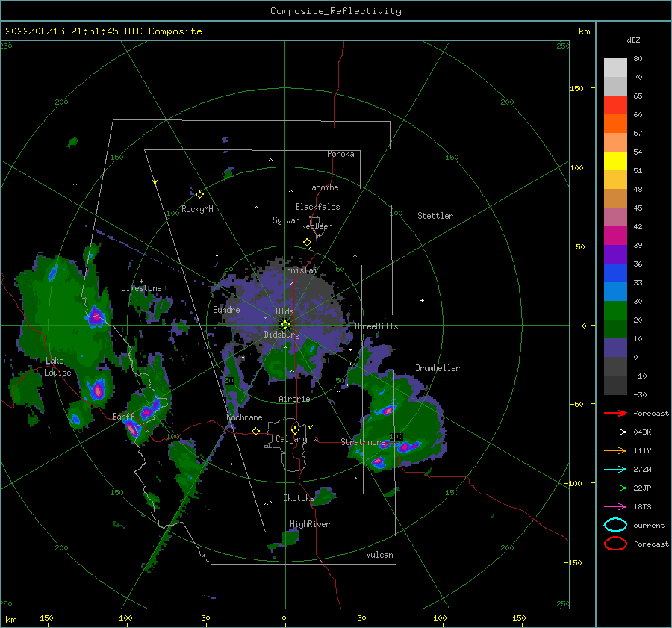Screen dimensions: 672x628
Task: Click the Lacombe town label
Action: (x=323, y=187)
